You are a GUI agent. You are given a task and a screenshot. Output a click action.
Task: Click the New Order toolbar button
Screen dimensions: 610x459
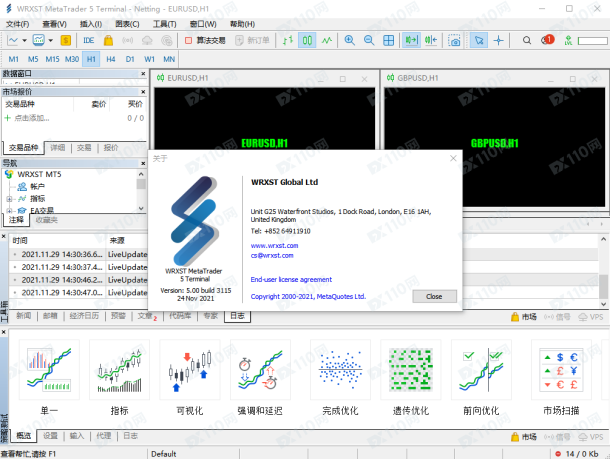[253, 40]
